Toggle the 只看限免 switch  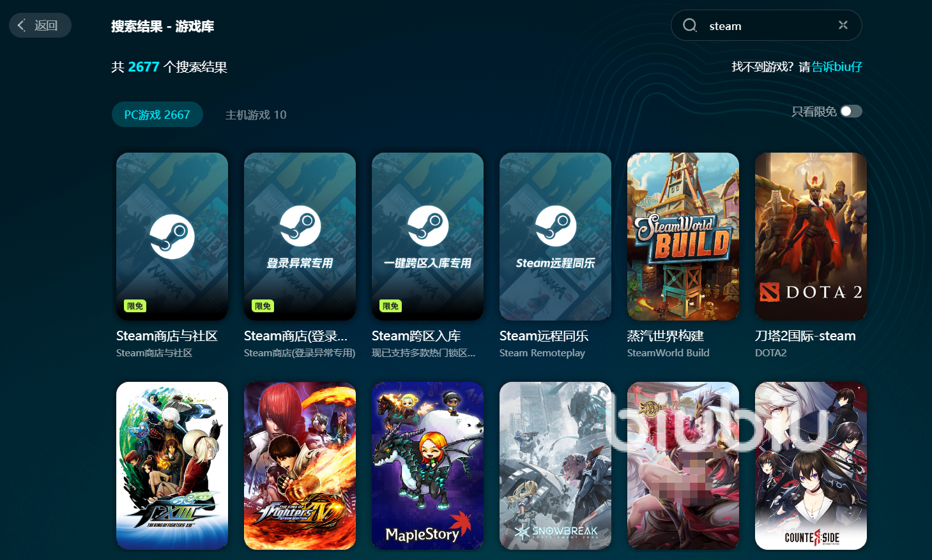tap(851, 111)
